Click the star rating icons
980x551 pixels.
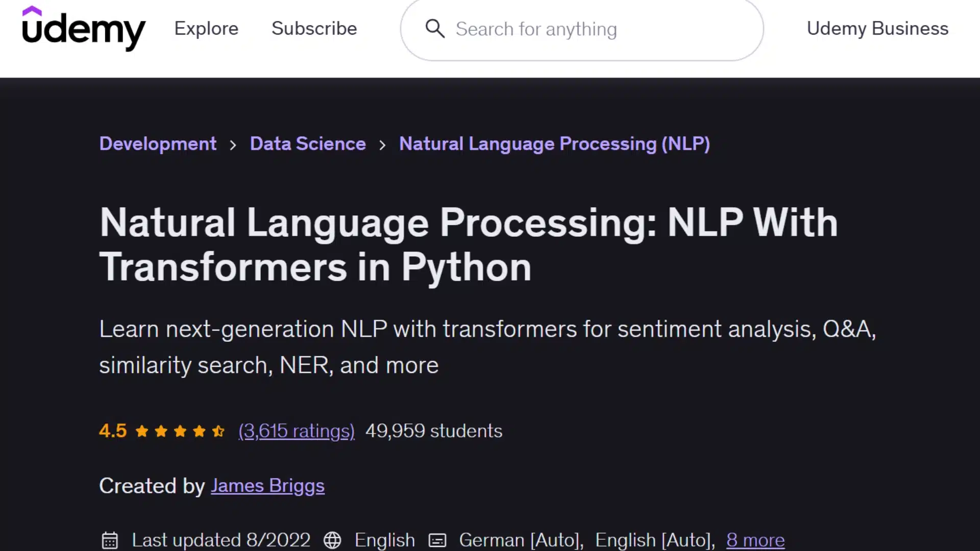point(180,431)
